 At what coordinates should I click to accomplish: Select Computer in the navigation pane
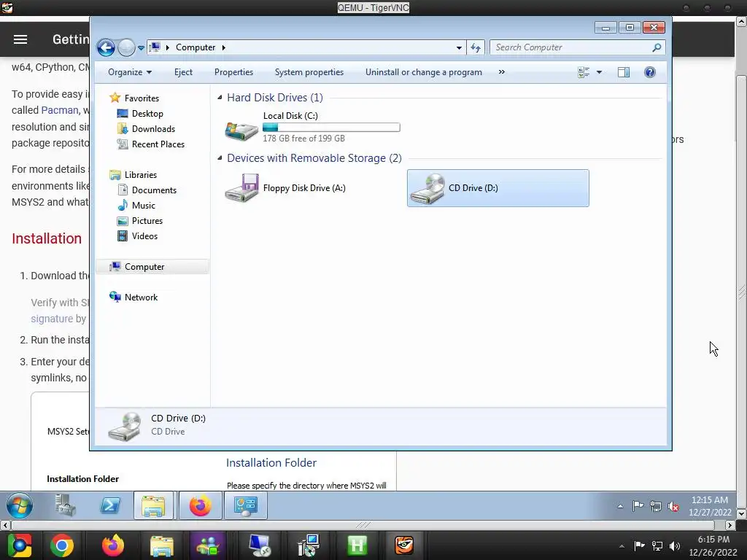tap(144, 267)
